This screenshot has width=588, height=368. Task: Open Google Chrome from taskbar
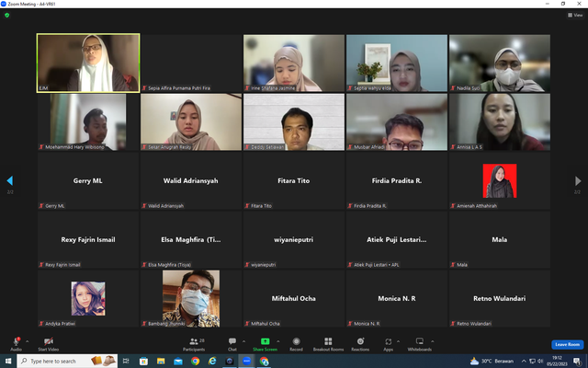click(195, 361)
